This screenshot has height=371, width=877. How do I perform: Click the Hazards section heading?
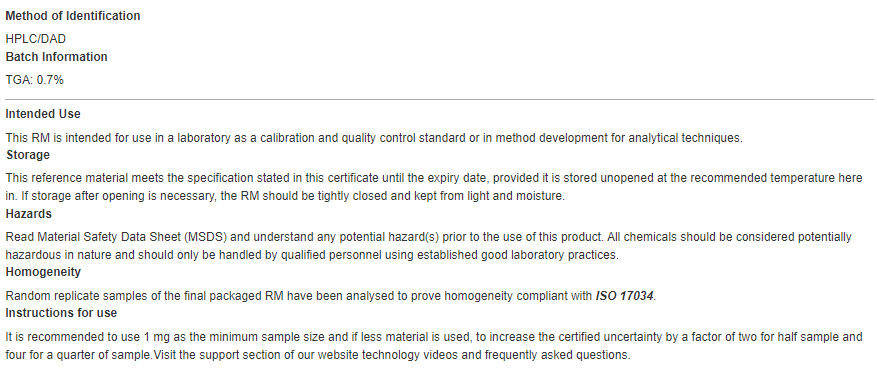29,214
